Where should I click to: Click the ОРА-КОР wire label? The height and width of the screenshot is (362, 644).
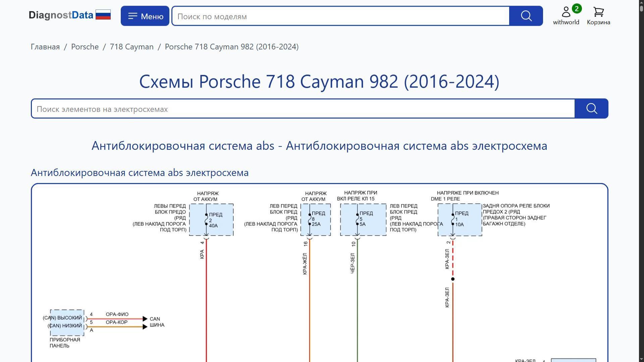[x=117, y=322]
